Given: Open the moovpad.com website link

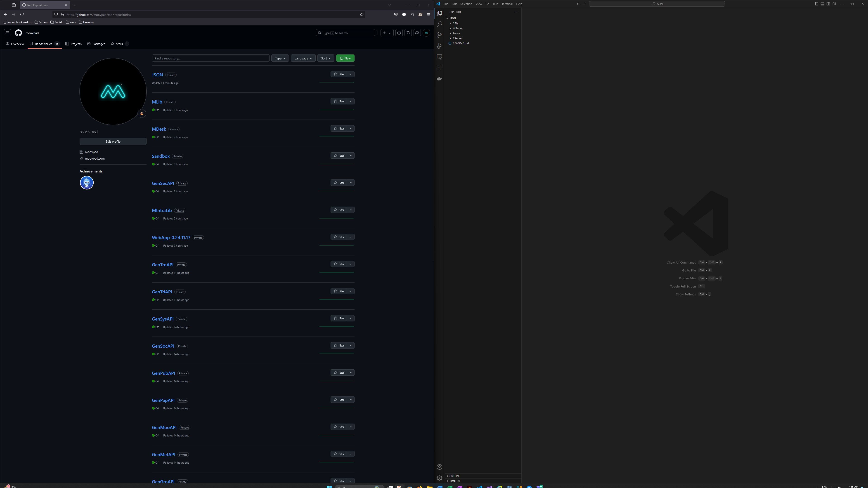Looking at the screenshot, I should tap(95, 159).
